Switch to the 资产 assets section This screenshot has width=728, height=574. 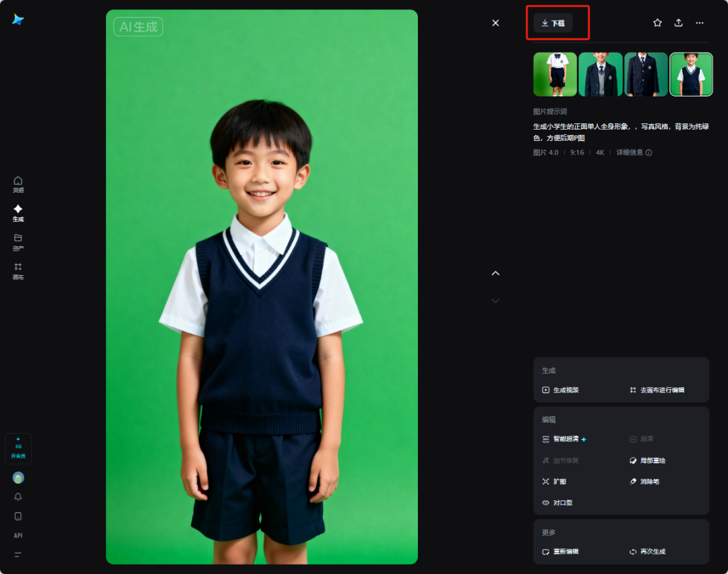(x=18, y=241)
